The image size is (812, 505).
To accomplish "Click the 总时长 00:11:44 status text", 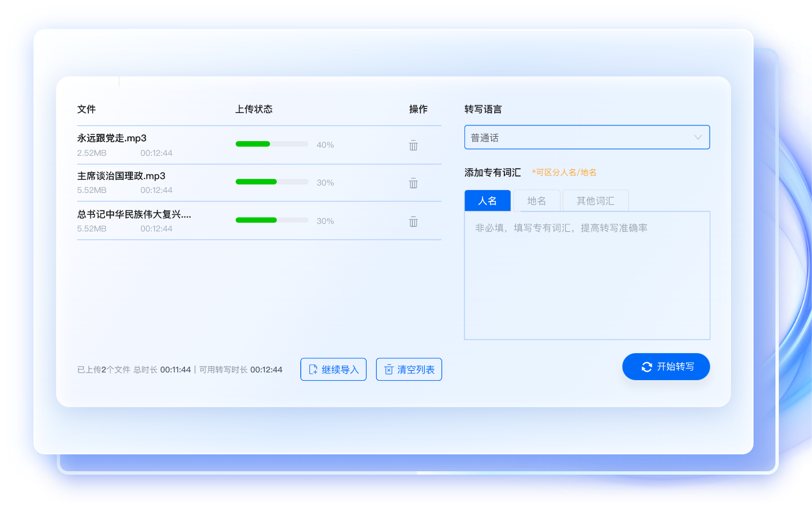I will pos(162,369).
